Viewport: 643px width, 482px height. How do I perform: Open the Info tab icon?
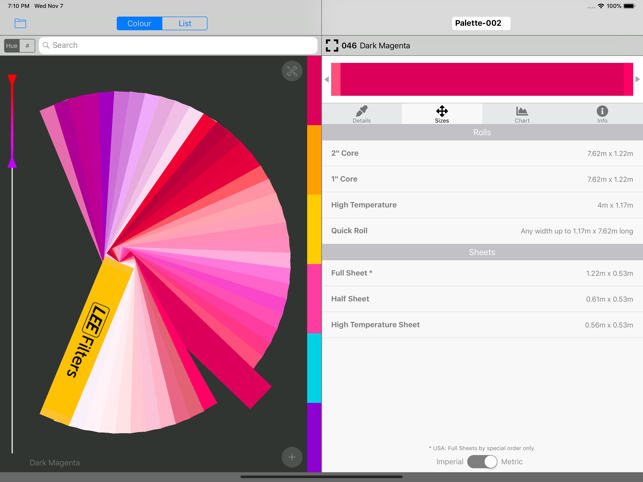click(x=602, y=114)
